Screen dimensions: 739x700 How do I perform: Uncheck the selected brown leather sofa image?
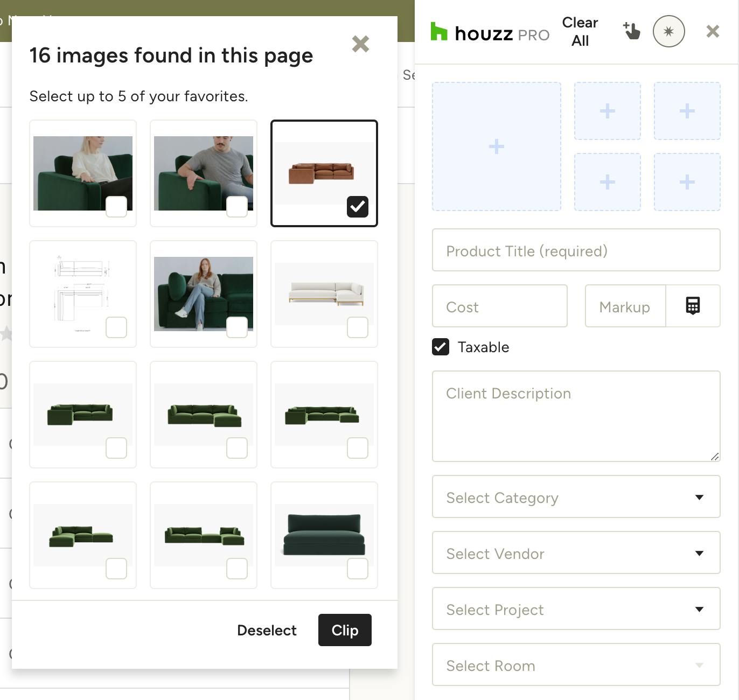[x=357, y=207]
